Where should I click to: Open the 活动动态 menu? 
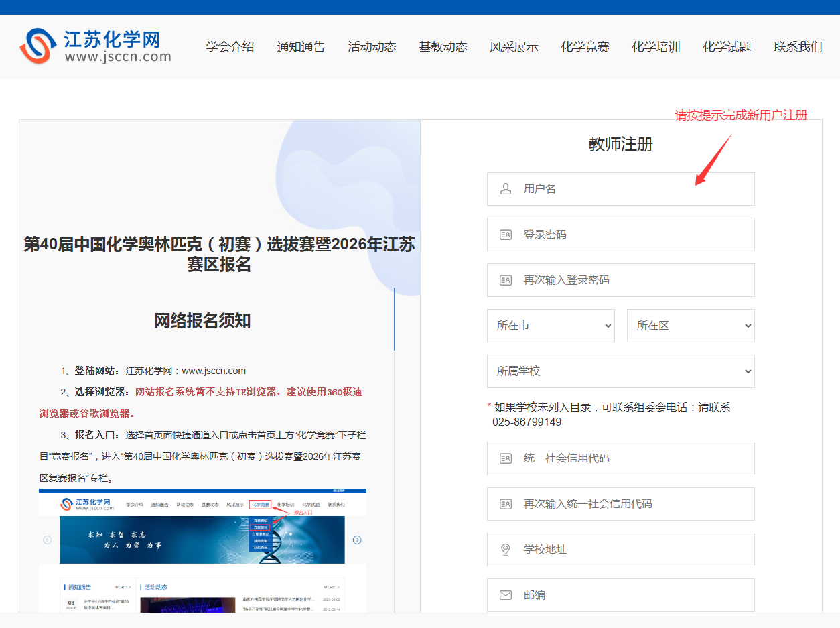click(x=372, y=47)
